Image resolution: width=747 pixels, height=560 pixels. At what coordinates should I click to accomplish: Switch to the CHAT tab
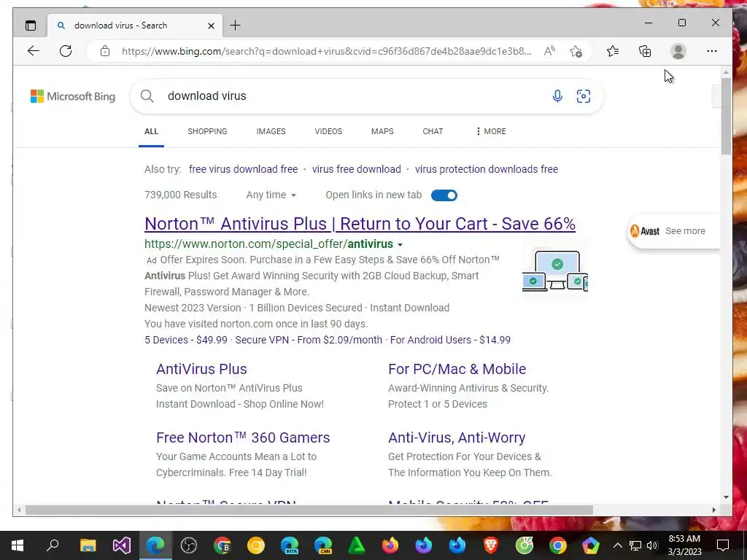tap(433, 131)
